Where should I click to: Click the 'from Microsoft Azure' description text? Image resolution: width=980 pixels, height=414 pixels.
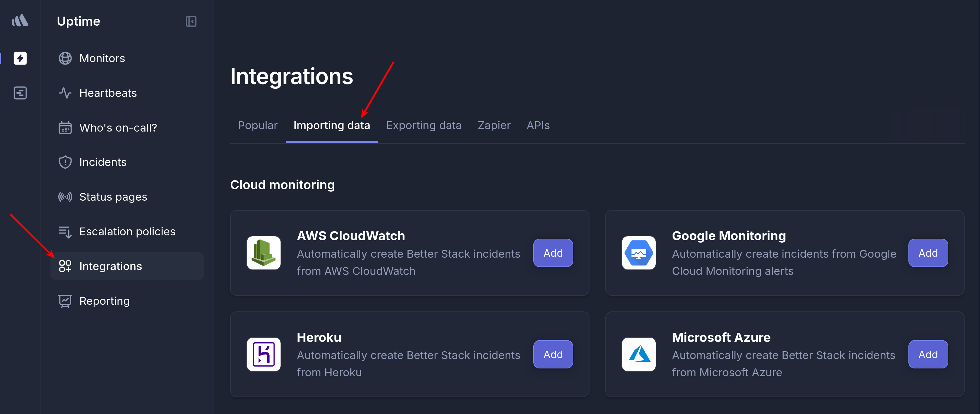[x=727, y=372]
